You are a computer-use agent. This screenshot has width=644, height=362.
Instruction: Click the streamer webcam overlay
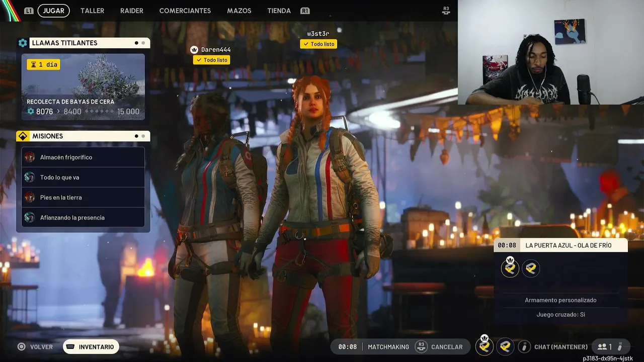550,52
